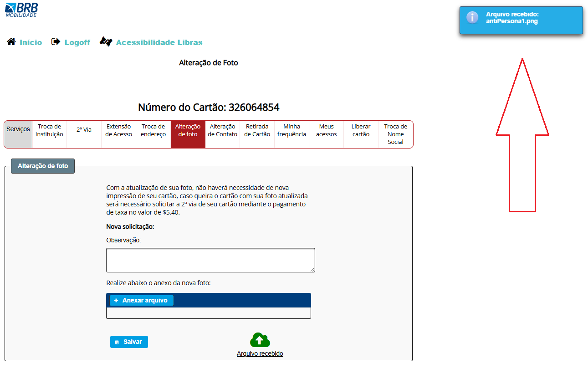Open Acessibilidade Libras link
Image resolution: width=588 pixels, height=374 pixels.
(x=159, y=42)
